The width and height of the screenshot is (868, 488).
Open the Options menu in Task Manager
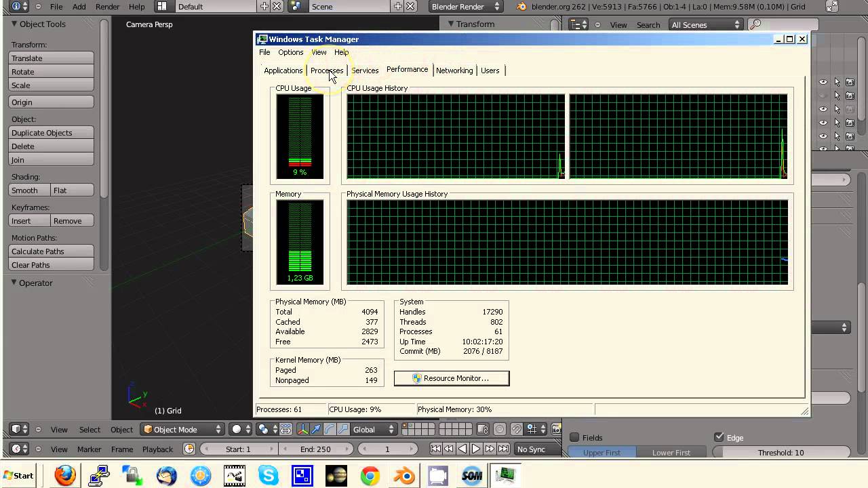[290, 52]
